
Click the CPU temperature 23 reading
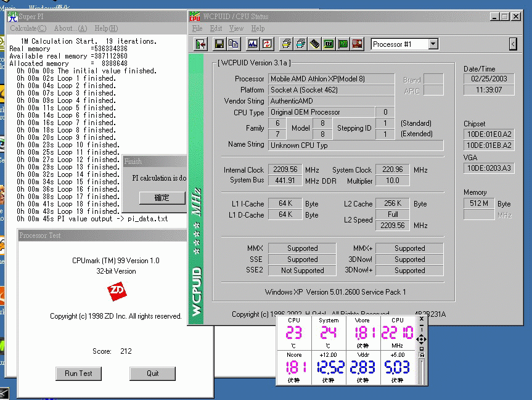[294, 333]
